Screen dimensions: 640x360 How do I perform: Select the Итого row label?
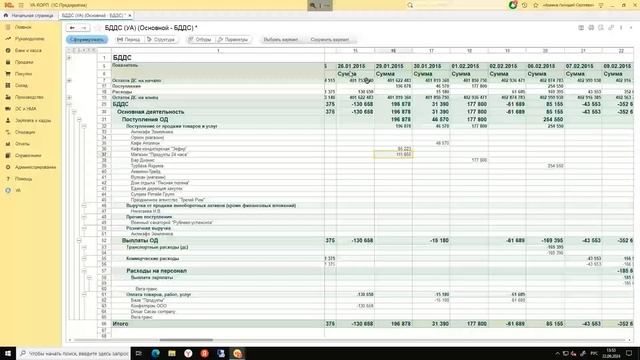coord(120,324)
